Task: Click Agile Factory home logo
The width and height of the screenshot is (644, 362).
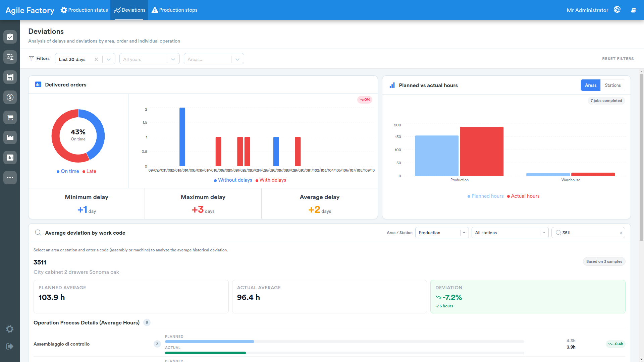Action: pos(30,10)
